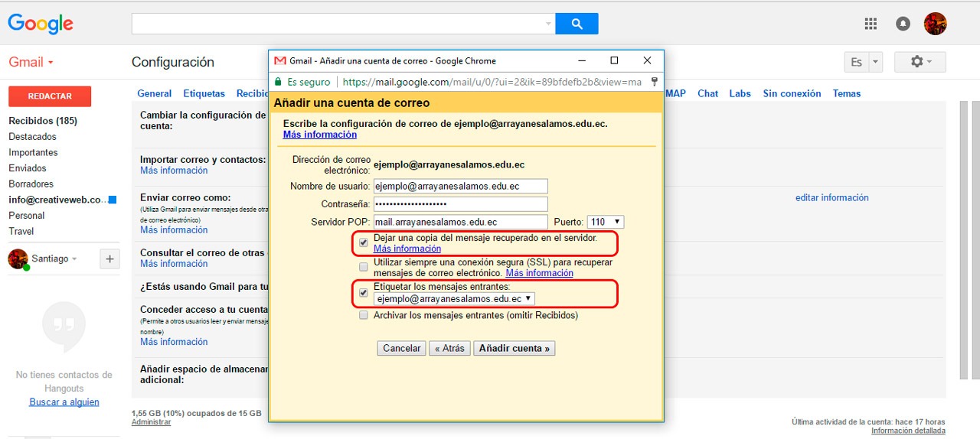Open 'Más información' link next to SSL option
Screen dimensions: 980x439
click(x=539, y=273)
